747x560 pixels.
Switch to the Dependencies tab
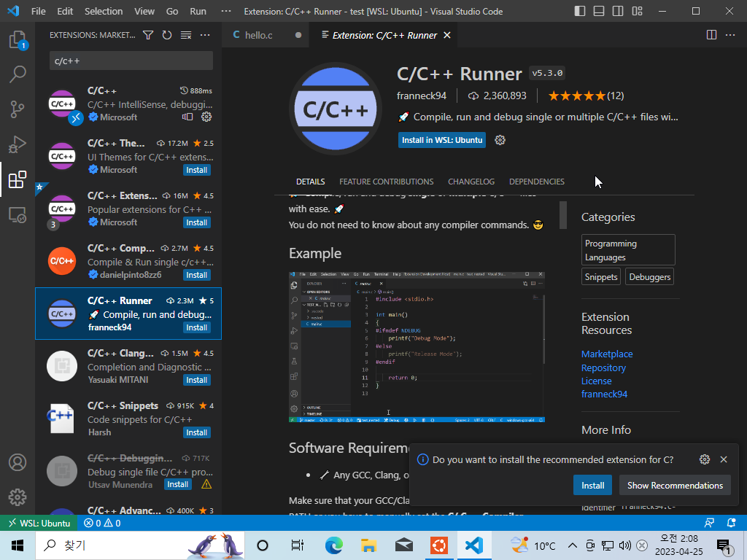(536, 182)
